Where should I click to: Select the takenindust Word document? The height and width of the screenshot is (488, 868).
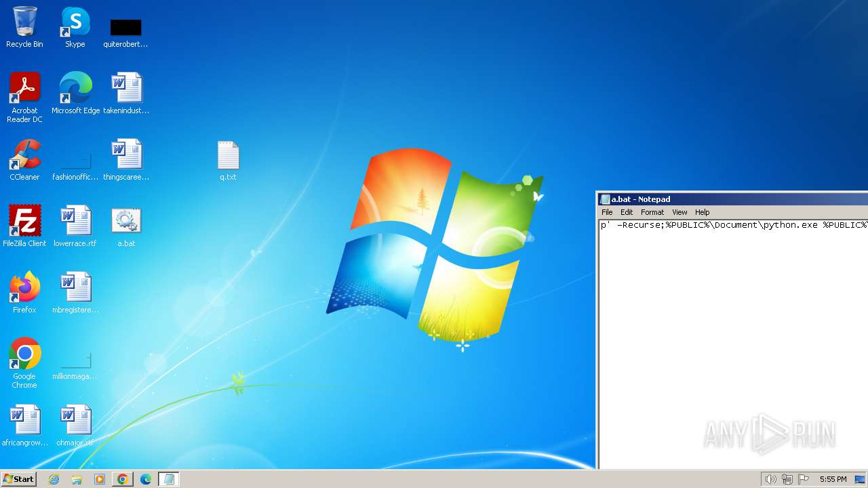[x=126, y=93]
